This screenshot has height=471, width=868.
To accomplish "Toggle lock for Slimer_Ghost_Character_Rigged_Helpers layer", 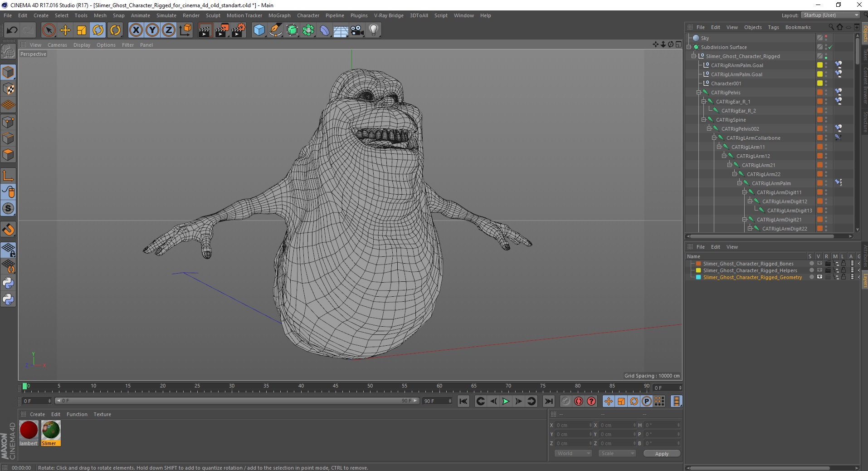I will (844, 270).
